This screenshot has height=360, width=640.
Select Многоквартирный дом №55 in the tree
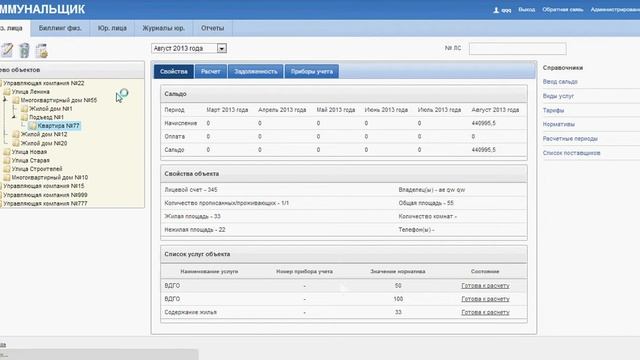pos(59,100)
